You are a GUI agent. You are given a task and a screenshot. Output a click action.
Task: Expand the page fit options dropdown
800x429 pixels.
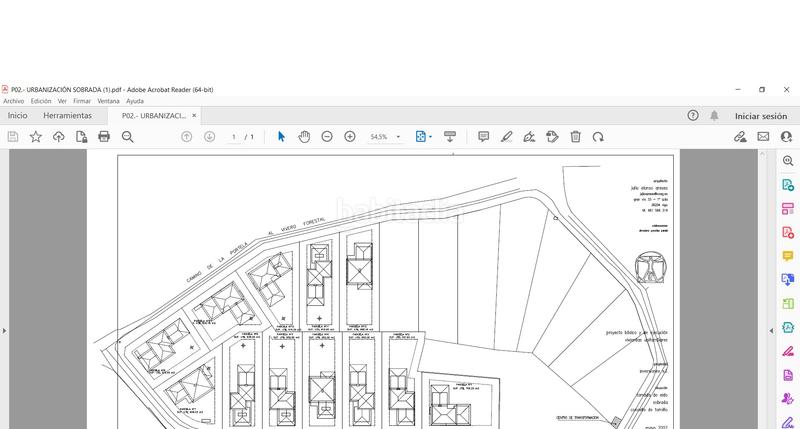431,137
